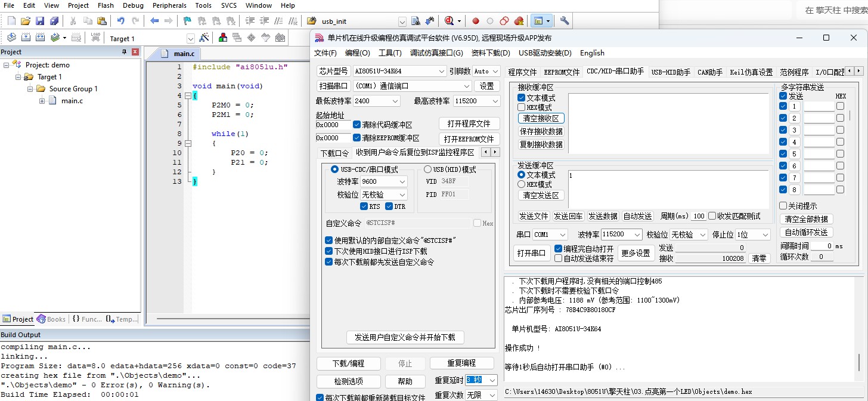Screen dimensions: 868x401
Task: Click the Build target icon
Action: pos(26,38)
